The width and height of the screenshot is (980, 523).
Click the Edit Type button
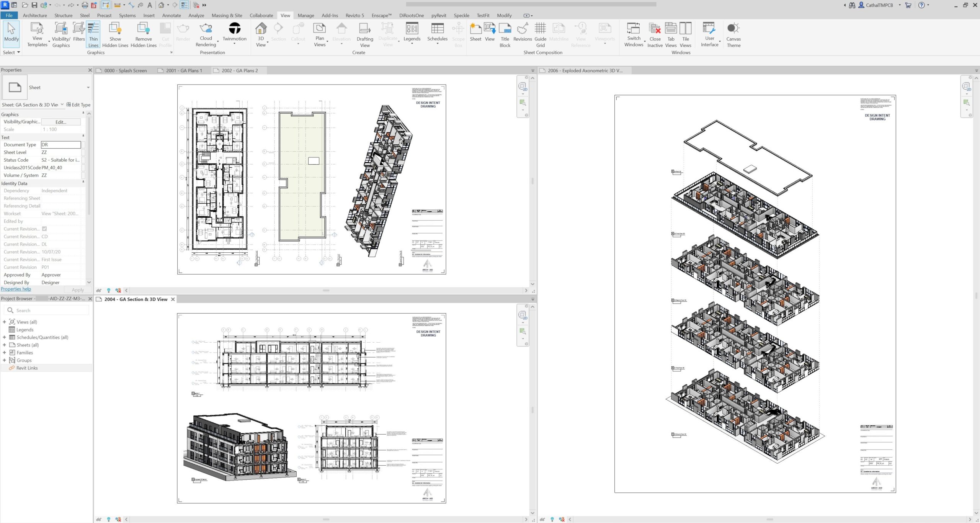point(78,105)
